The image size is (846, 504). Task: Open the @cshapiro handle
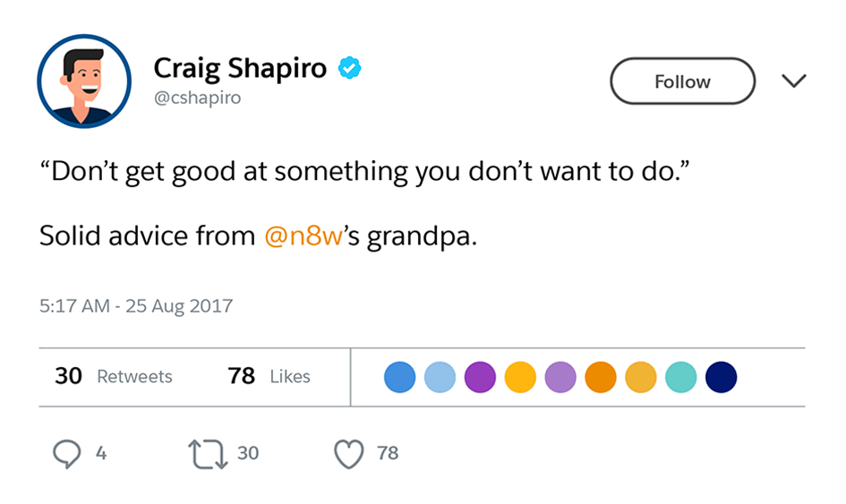[197, 98]
